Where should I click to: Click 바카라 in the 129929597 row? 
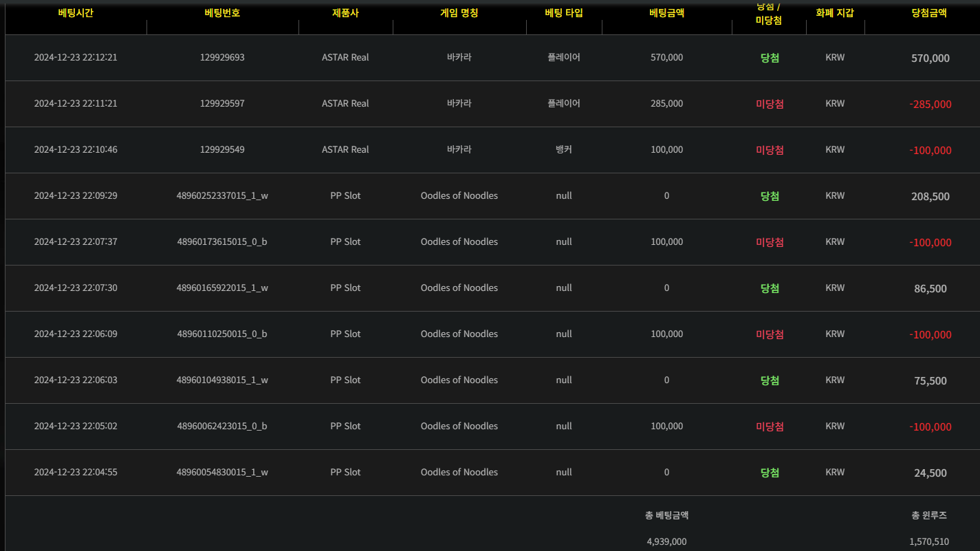(x=459, y=104)
